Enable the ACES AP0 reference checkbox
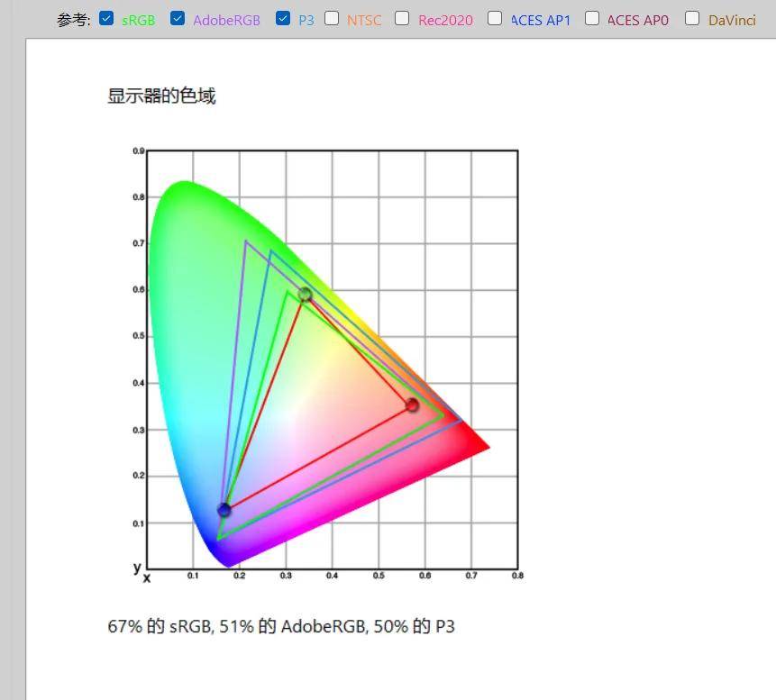 tap(592, 18)
